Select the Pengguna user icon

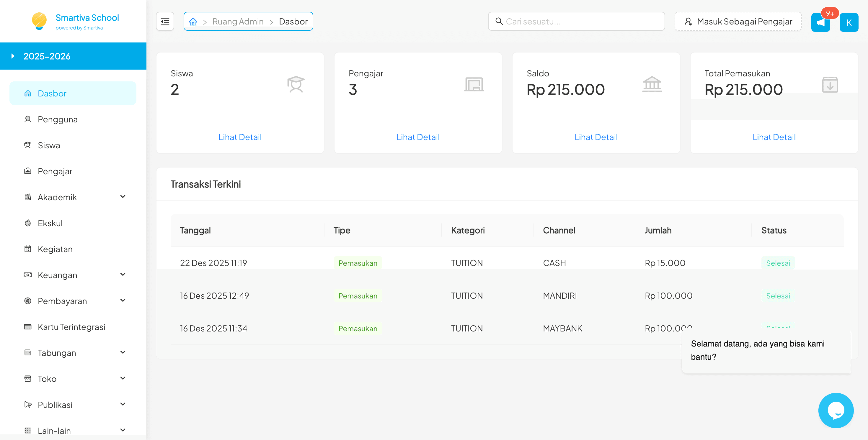pos(28,119)
